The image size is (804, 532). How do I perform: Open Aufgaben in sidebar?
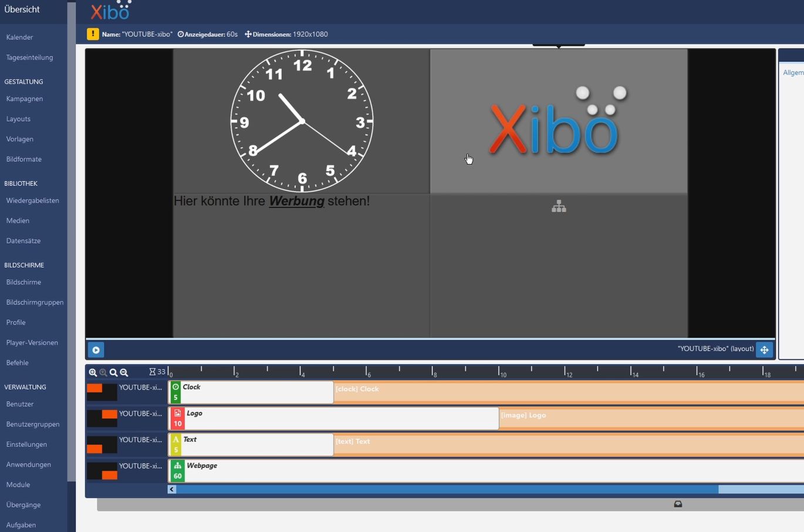21,525
